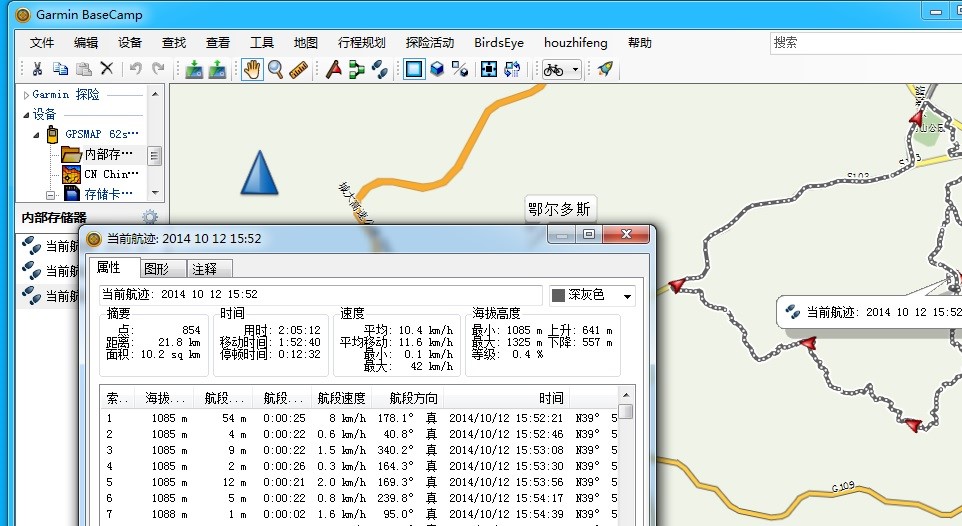Click the center map on selection icon
The image size is (962, 526).
pyautogui.click(x=489, y=69)
